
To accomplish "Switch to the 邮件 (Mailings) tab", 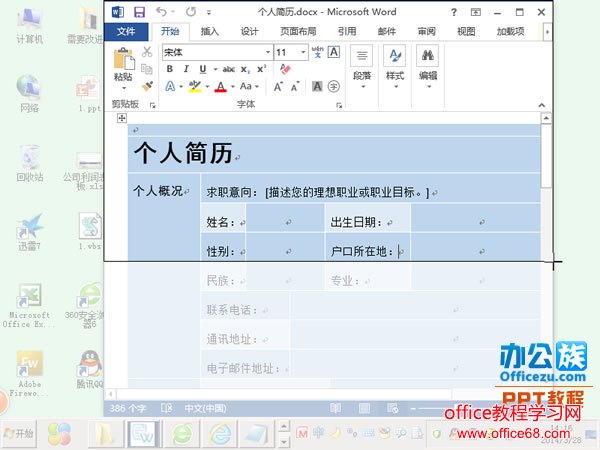I will coord(387,31).
